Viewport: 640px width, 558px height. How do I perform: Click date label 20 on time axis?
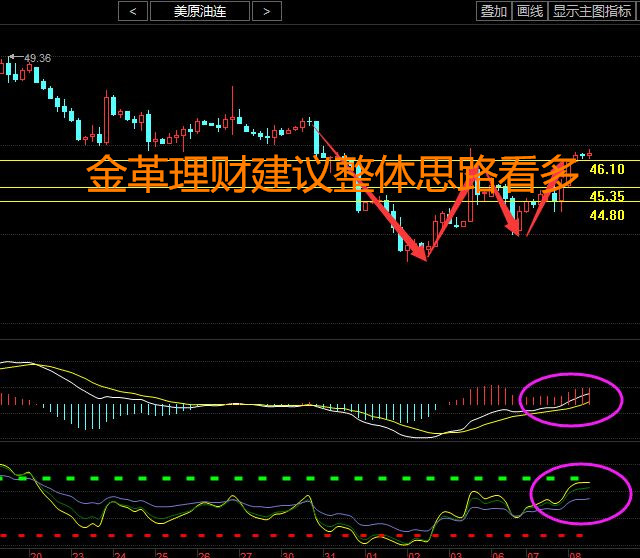click(x=36, y=553)
